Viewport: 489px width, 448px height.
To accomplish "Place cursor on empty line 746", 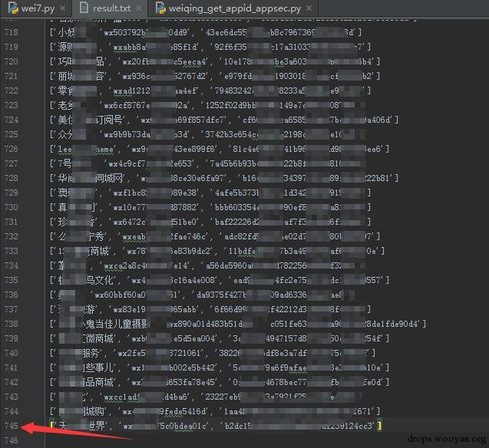I will pos(218,440).
